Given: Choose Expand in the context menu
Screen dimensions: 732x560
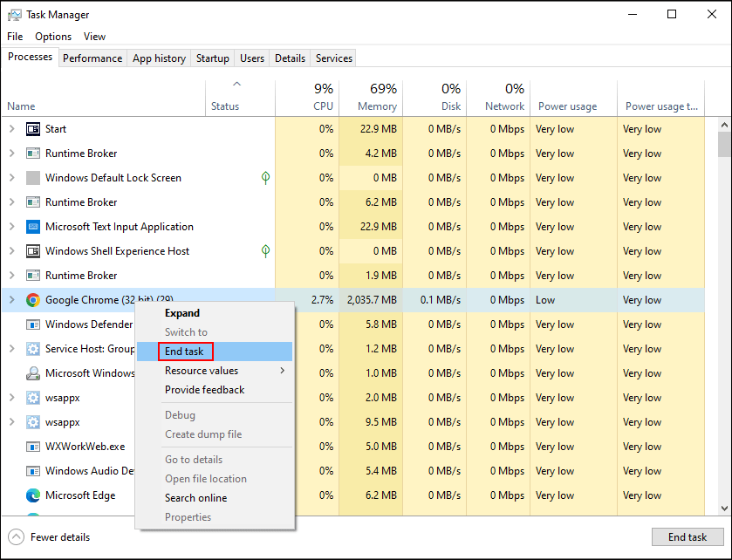Looking at the screenshot, I should (x=215, y=313).
